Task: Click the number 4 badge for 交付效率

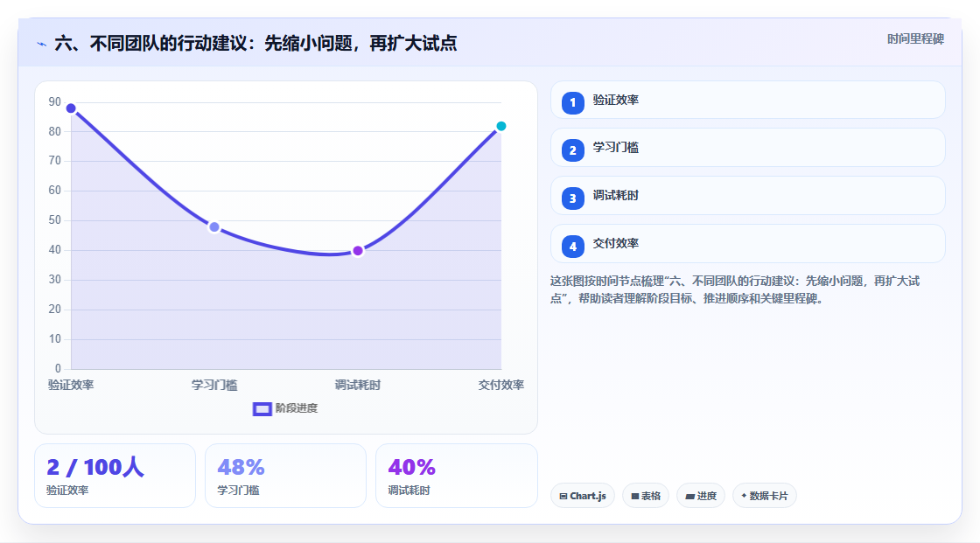Action: [572, 247]
